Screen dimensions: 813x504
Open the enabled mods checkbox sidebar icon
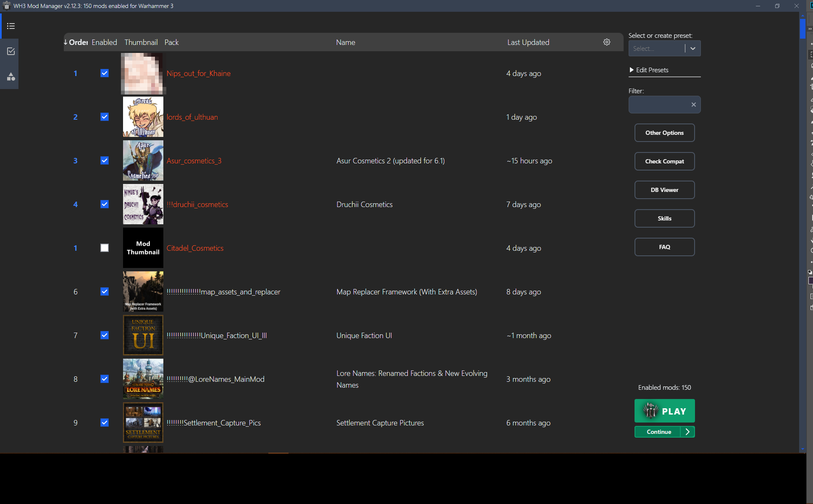tap(11, 51)
